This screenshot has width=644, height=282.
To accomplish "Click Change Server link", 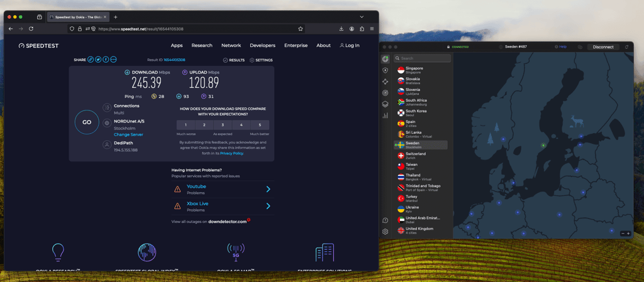I will 128,134.
